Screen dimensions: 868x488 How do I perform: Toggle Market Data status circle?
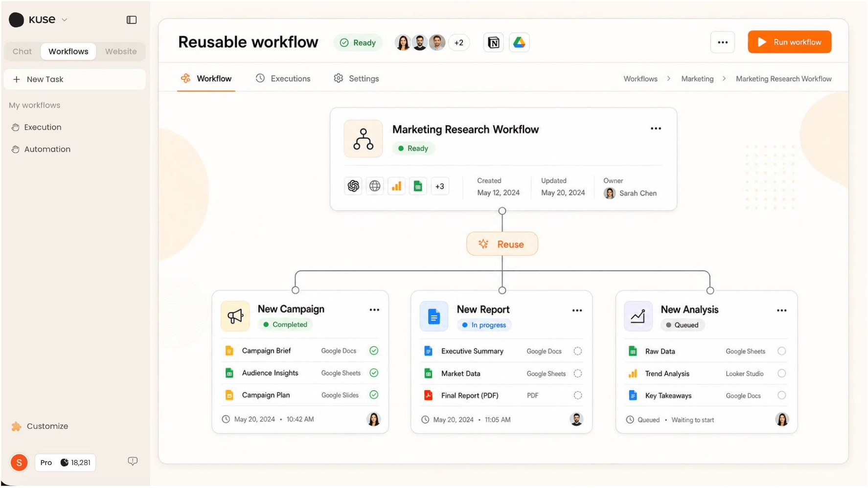coord(578,374)
